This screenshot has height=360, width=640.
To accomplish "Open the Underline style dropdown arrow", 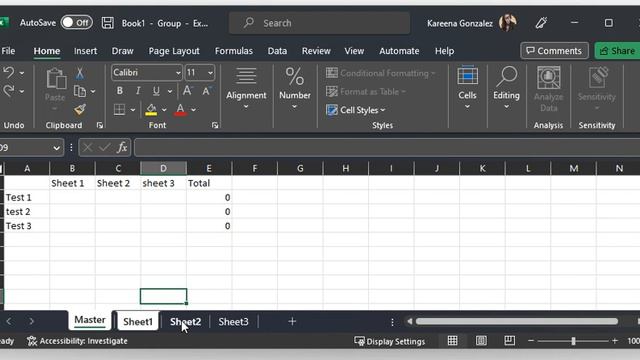I will click(x=170, y=91).
